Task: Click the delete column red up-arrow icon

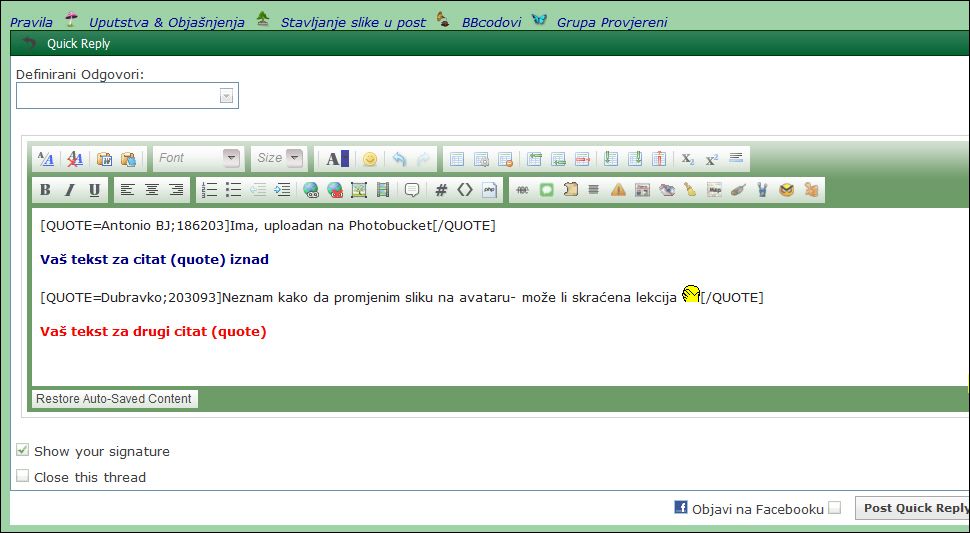Action: (659, 159)
